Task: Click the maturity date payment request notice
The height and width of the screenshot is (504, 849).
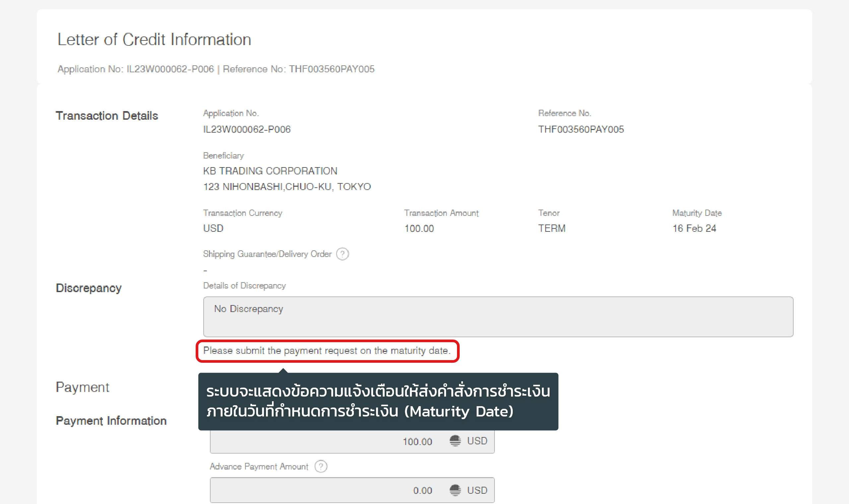Action: coord(327,350)
